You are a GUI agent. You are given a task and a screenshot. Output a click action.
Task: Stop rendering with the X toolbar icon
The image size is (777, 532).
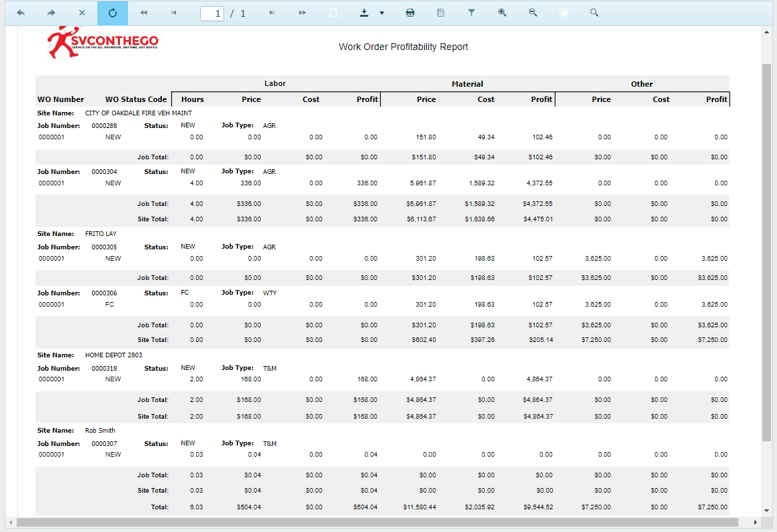[82, 13]
